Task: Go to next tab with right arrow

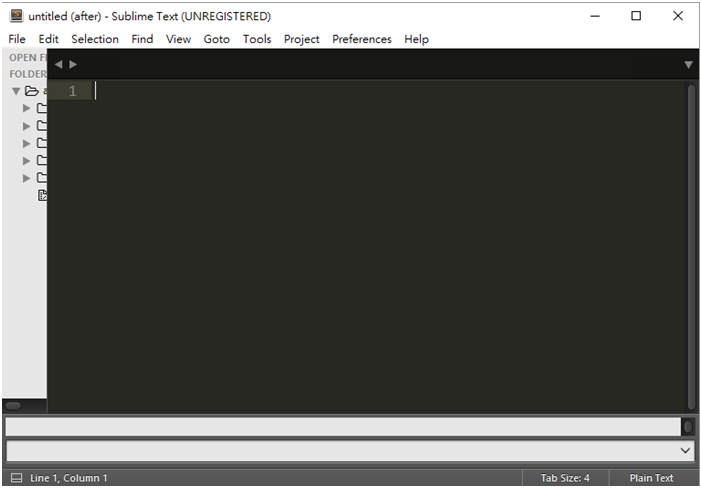Action: coord(73,64)
